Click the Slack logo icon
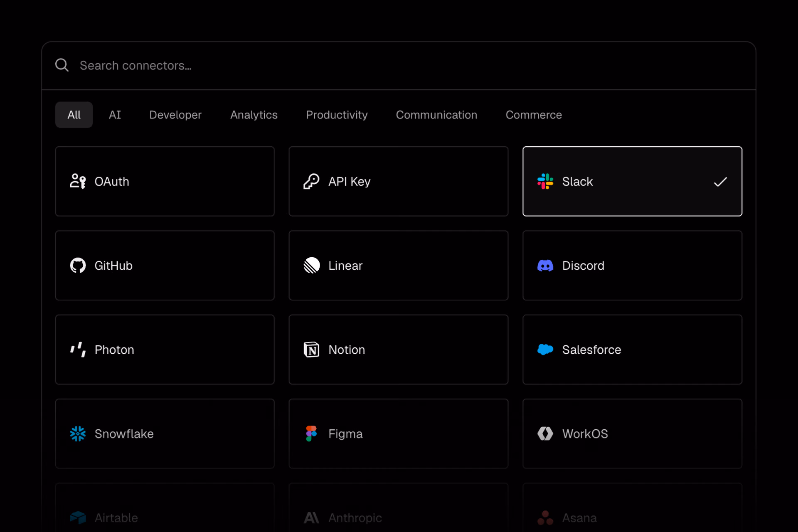 pyautogui.click(x=545, y=181)
